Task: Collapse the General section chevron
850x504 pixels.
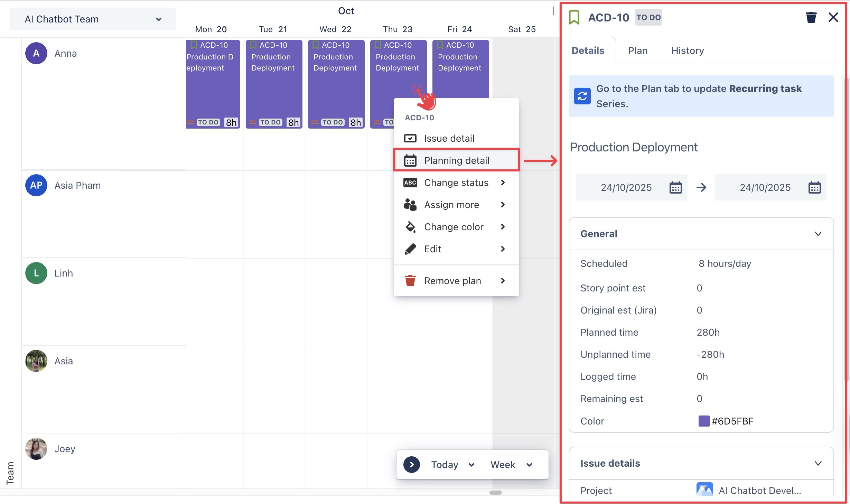Action: coord(818,234)
